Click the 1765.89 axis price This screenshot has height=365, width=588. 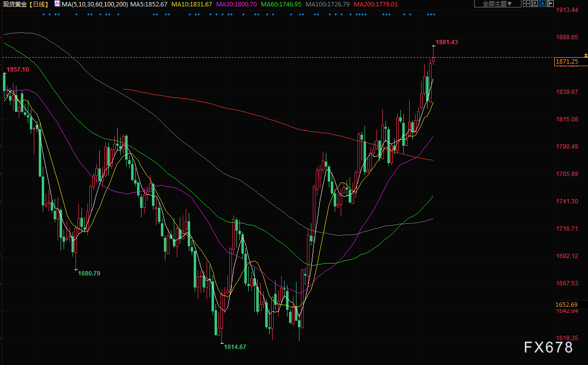click(x=567, y=174)
